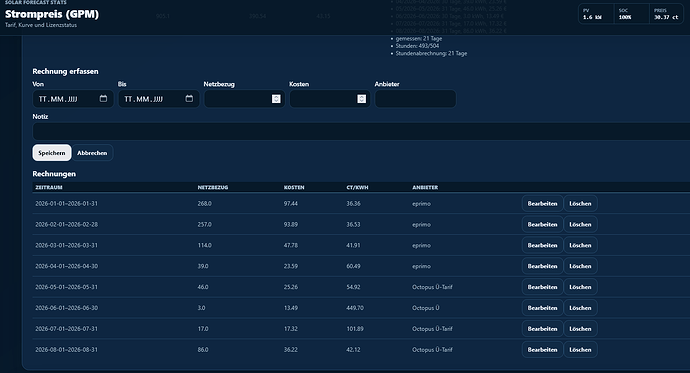Open the Von date calendar picker
Screen dimensions: 690x373
click(x=103, y=99)
